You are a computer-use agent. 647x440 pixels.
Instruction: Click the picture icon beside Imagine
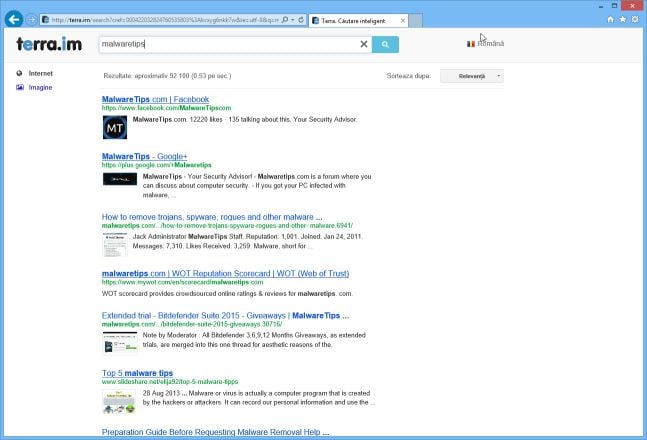20,87
